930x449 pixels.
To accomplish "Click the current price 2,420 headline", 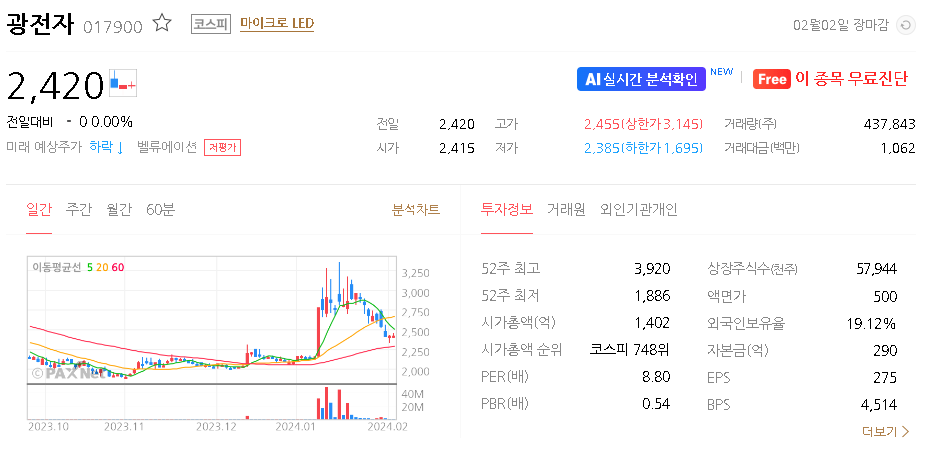I will pyautogui.click(x=56, y=85).
